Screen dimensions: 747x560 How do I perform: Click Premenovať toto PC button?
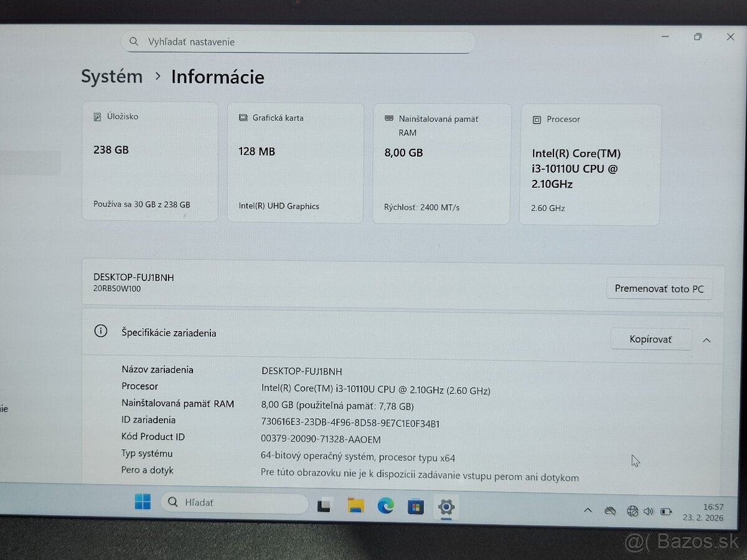(x=660, y=288)
